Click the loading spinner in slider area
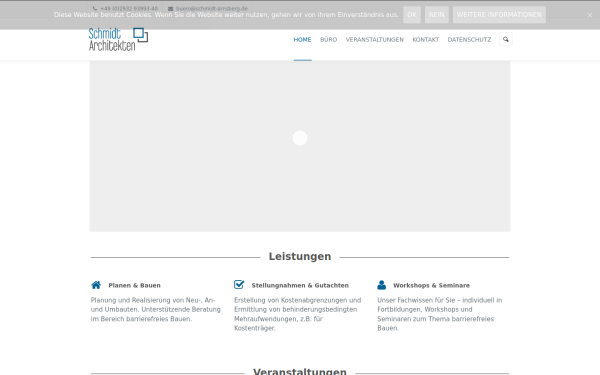The height and width of the screenshot is (375, 600). coord(300,138)
